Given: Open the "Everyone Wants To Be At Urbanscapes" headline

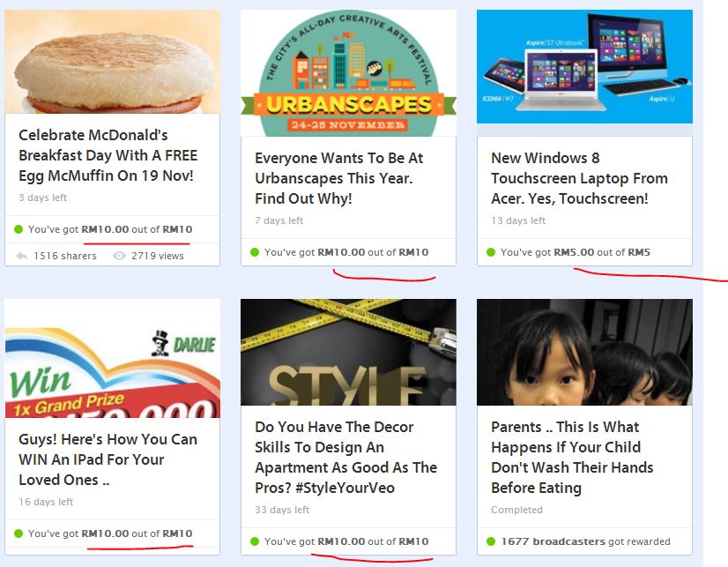Looking at the screenshot, I should [339, 178].
